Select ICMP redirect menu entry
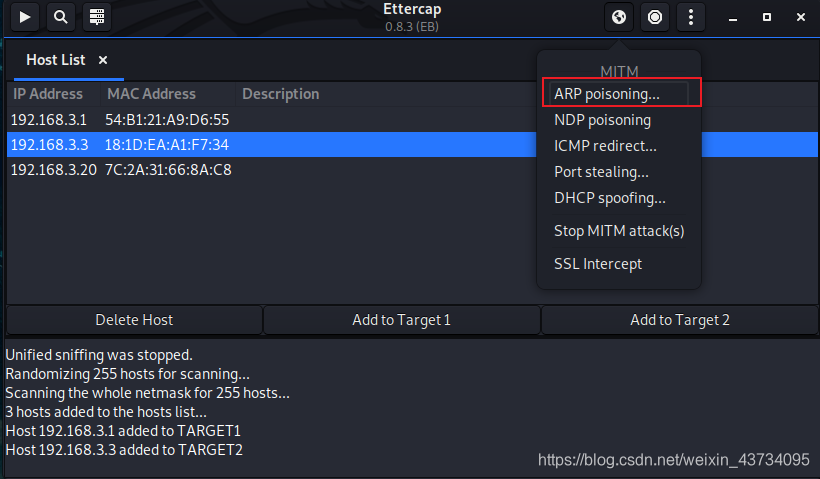Image resolution: width=820 pixels, height=479 pixels. click(x=605, y=146)
